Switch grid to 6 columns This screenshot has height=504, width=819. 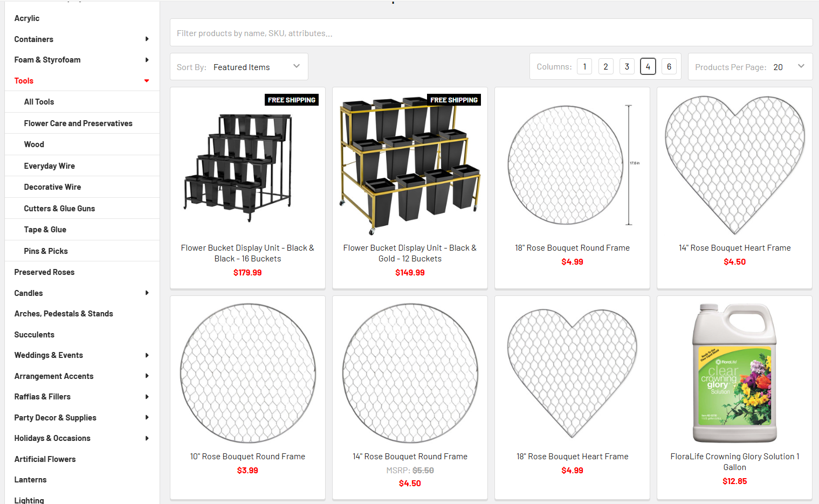669,66
